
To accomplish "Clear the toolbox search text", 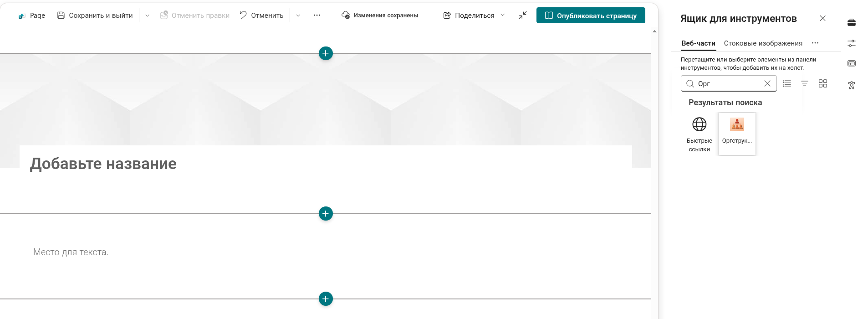I will click(767, 84).
